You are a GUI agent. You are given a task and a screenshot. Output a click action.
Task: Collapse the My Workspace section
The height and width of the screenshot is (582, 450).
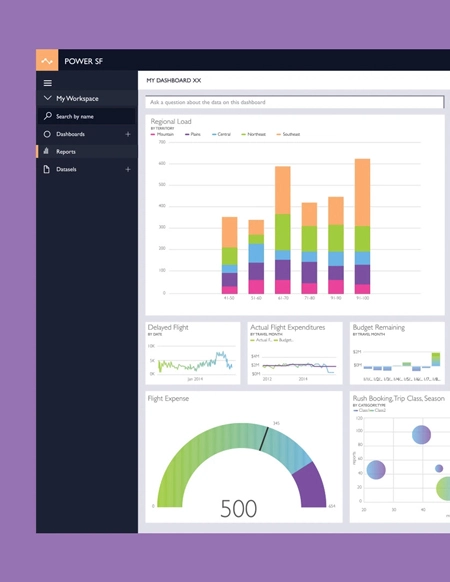pos(47,98)
